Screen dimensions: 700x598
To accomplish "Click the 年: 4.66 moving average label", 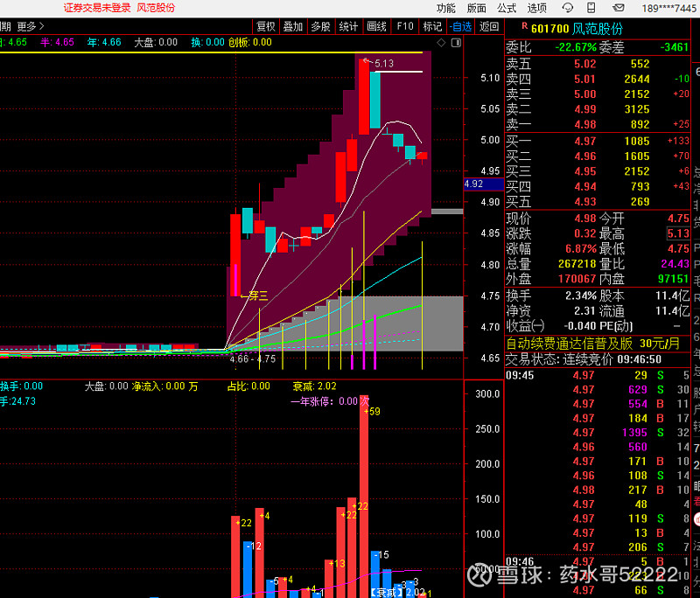I will 104,42.
